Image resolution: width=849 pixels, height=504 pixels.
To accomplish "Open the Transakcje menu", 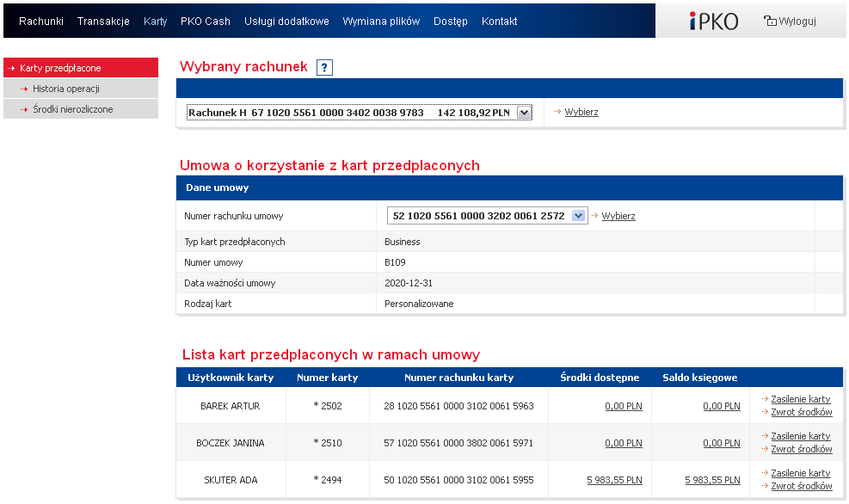I will (103, 22).
